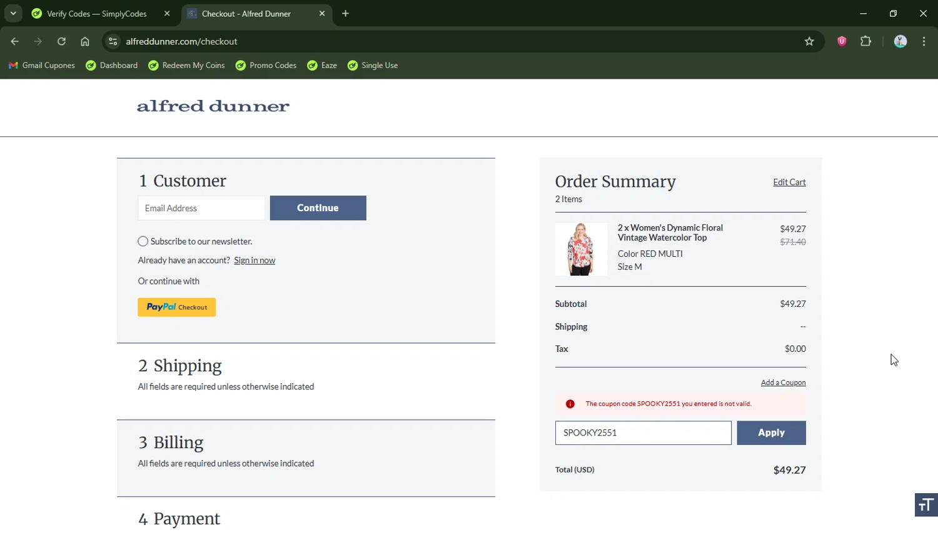The image size is (938, 560).
Task: Click the red coupon error alert icon
Action: click(570, 404)
